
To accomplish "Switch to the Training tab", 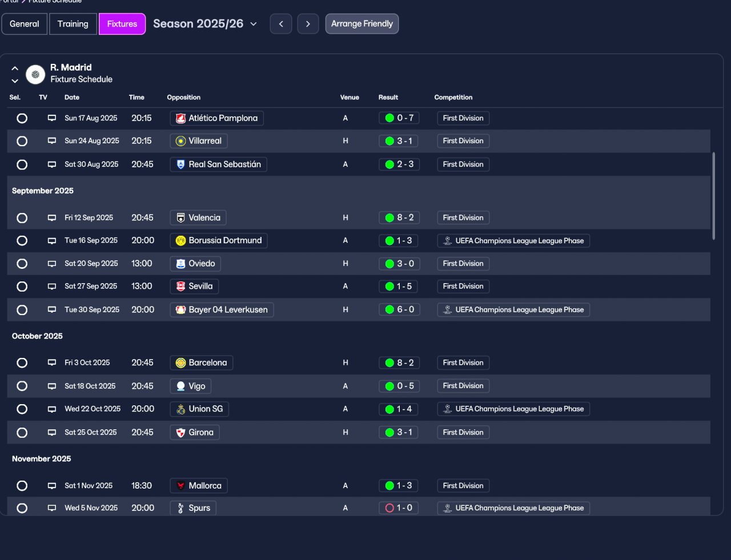I will pos(73,24).
